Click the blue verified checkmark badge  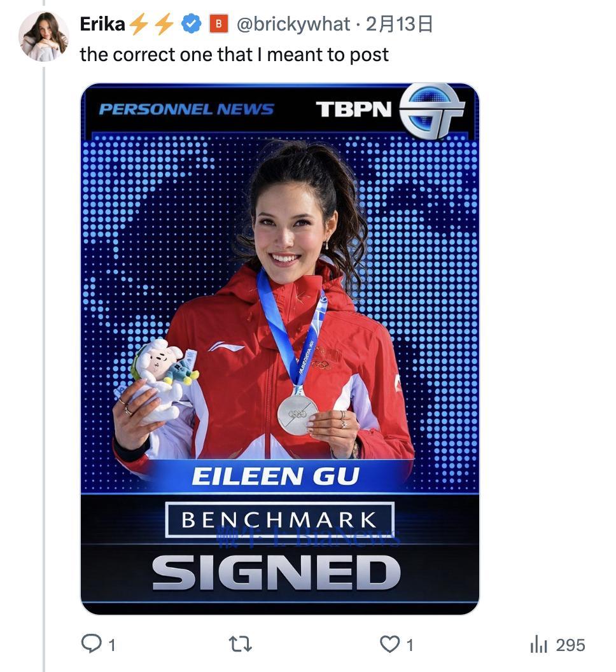point(191,24)
